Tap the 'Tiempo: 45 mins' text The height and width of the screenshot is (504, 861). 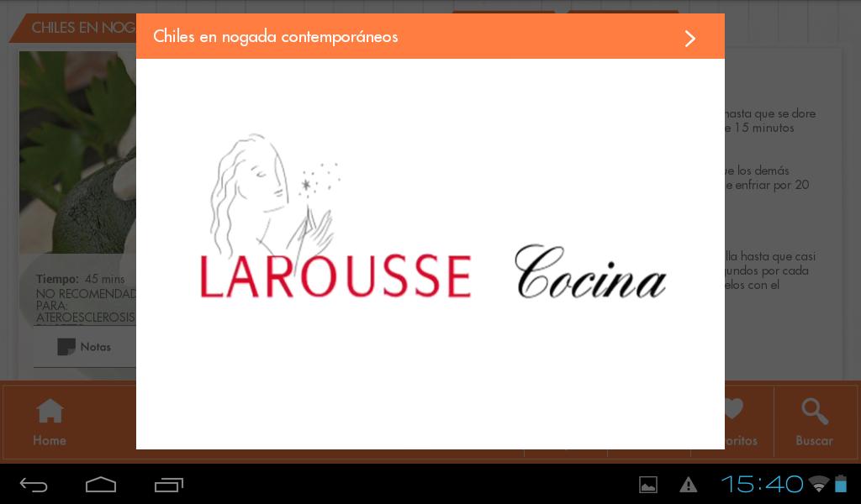click(81, 279)
